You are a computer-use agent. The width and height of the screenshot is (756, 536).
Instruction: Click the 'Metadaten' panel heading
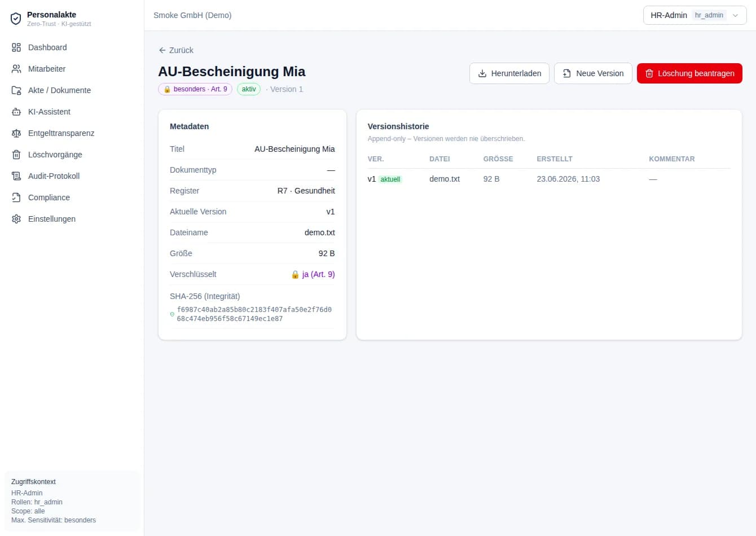point(189,126)
